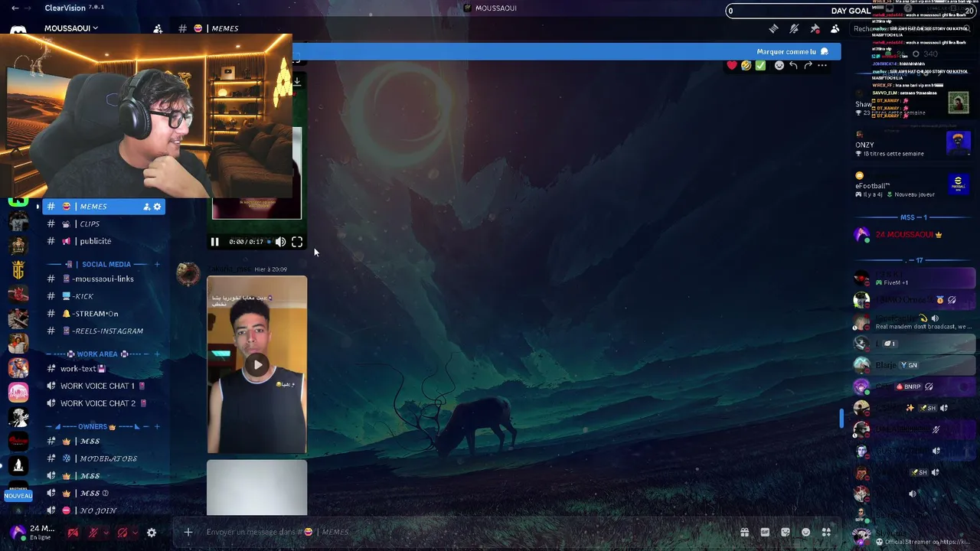
Task: Open the blank grey attachment thumbnail
Action: pos(257,487)
